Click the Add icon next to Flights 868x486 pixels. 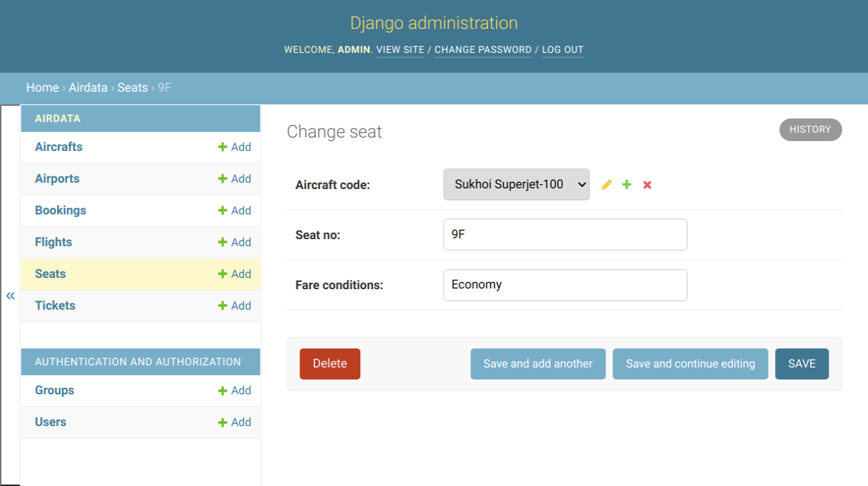coord(234,242)
